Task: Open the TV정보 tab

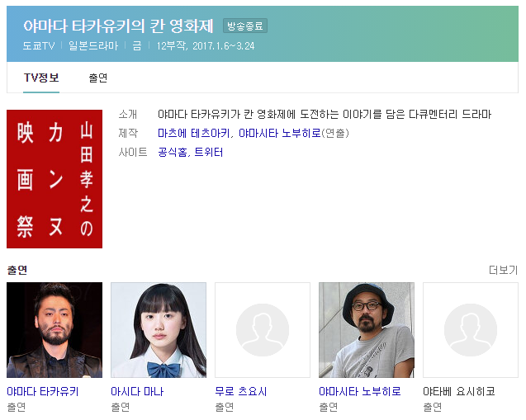Action: pos(41,78)
